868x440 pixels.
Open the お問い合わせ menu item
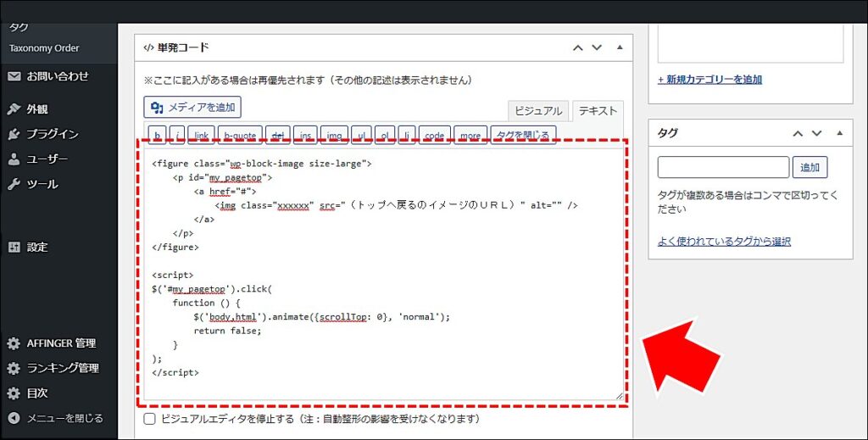(58, 76)
